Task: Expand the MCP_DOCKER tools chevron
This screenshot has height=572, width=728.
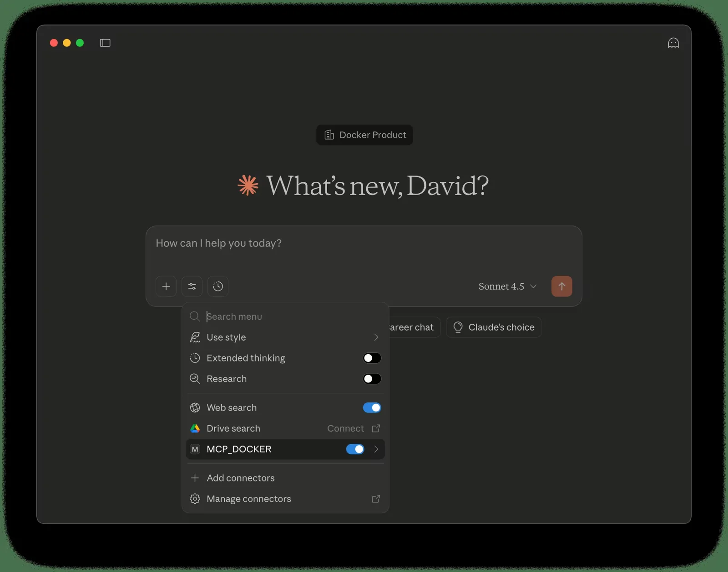Action: click(376, 449)
